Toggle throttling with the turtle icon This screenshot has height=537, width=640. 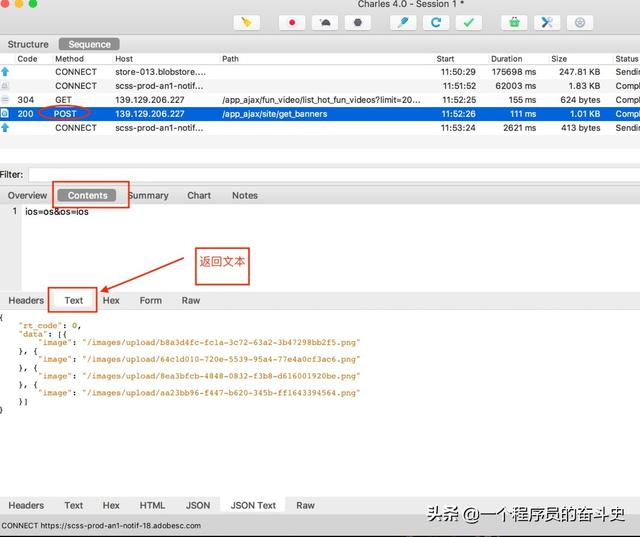click(x=325, y=22)
